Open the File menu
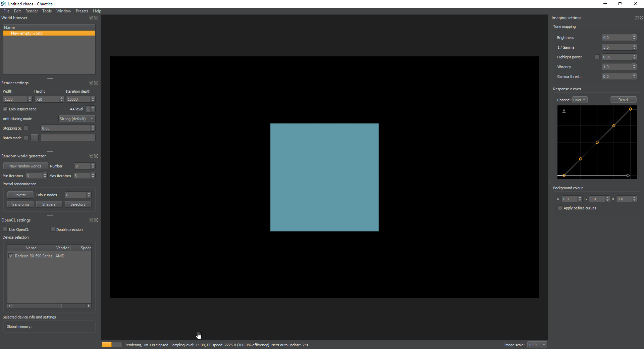Screen dimensions: 644x349 6,11
